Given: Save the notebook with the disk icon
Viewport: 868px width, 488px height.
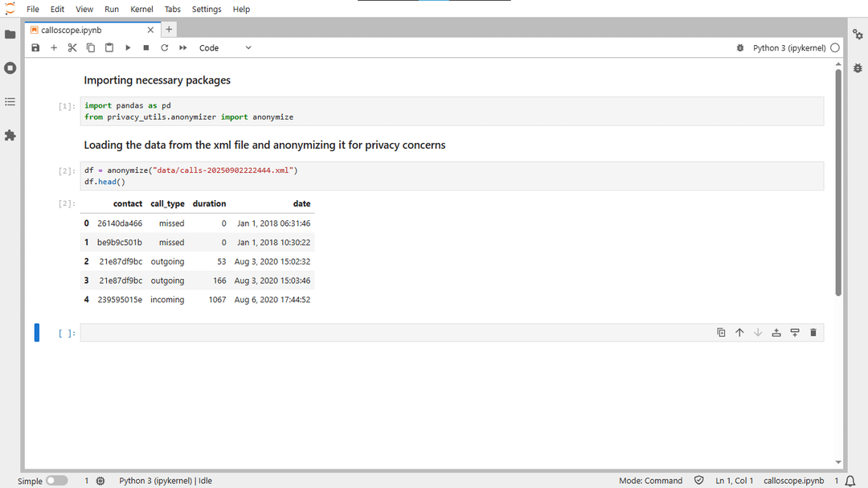Looking at the screenshot, I should (35, 48).
